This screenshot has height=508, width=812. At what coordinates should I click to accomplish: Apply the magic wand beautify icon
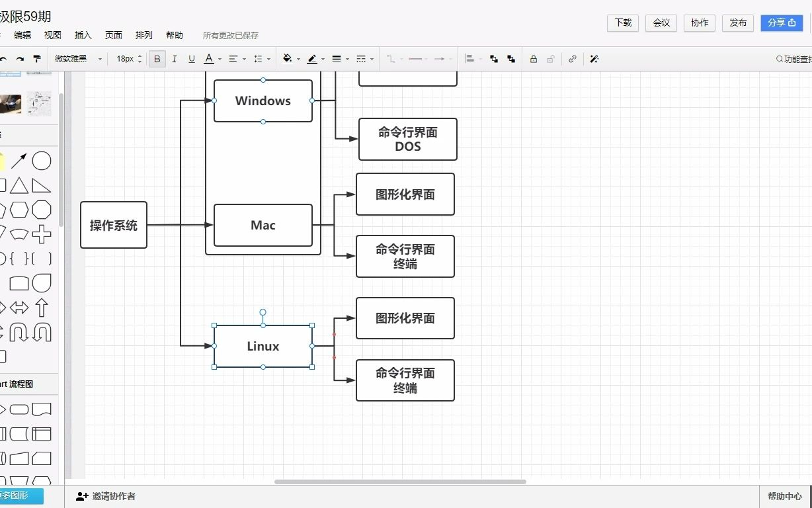click(x=593, y=59)
